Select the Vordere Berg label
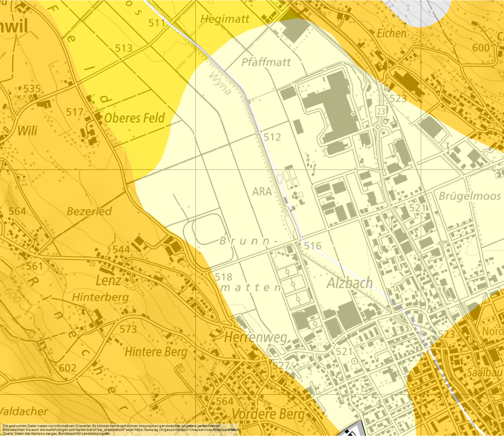Image resolution: width=504 pixels, height=436 pixels. [269, 414]
